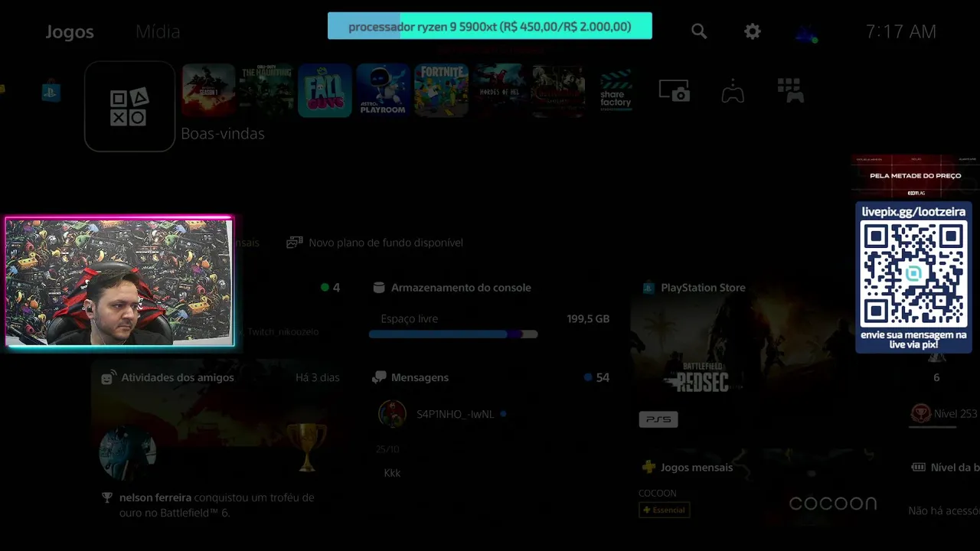Open the Share Factory app tile
The height and width of the screenshot is (551, 980).
click(x=616, y=90)
